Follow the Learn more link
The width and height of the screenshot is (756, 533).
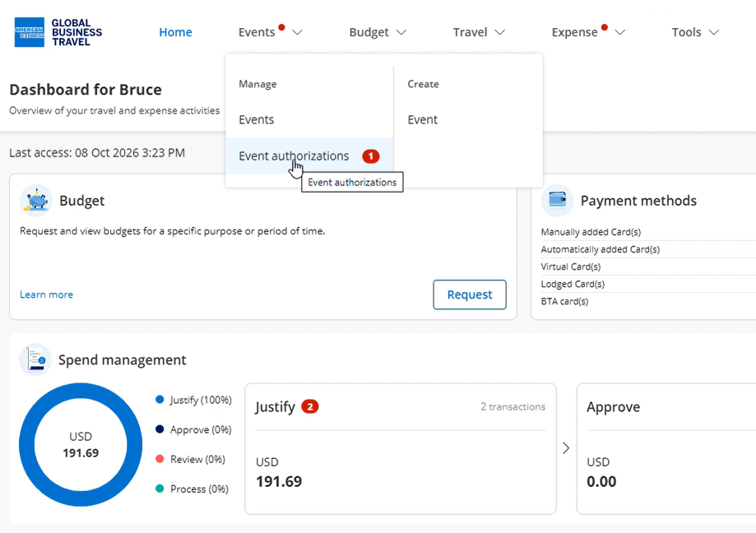46,294
